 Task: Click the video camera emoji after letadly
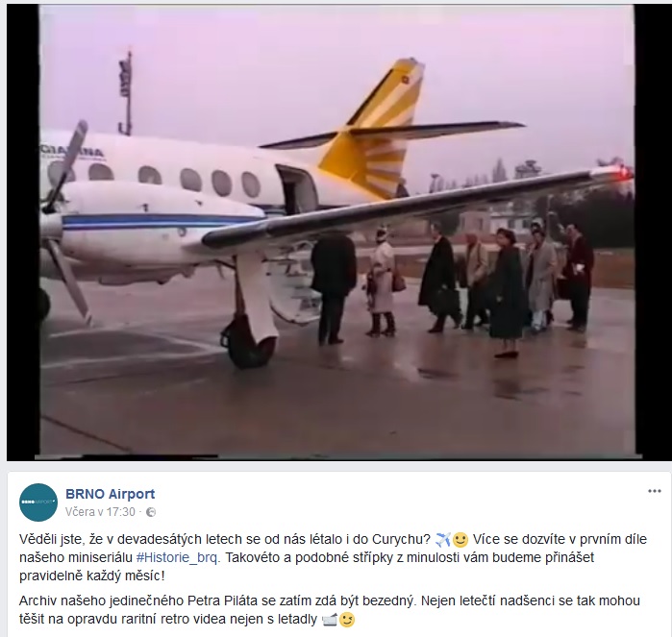[329, 619]
